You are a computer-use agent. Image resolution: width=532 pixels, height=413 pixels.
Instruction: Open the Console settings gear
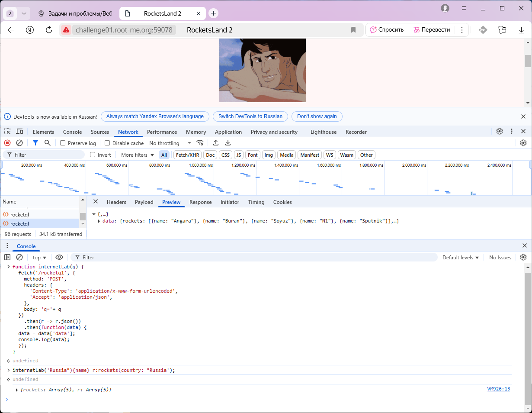tap(523, 257)
